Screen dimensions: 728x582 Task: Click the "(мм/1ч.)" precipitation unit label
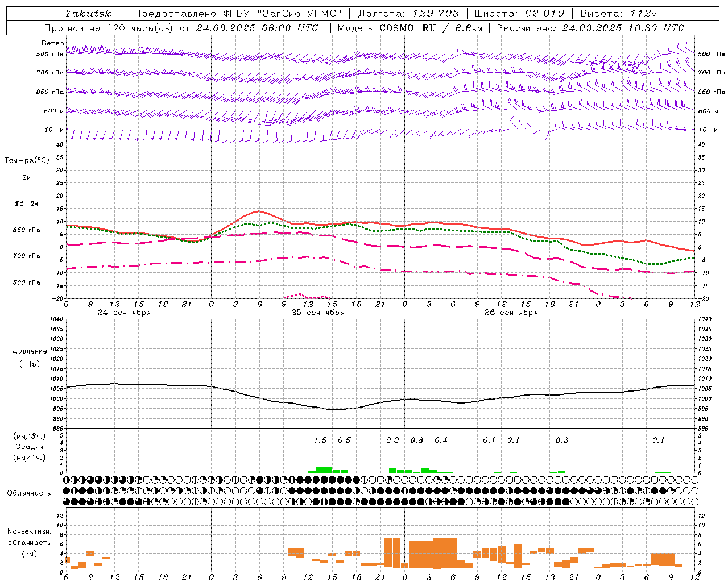(29, 458)
